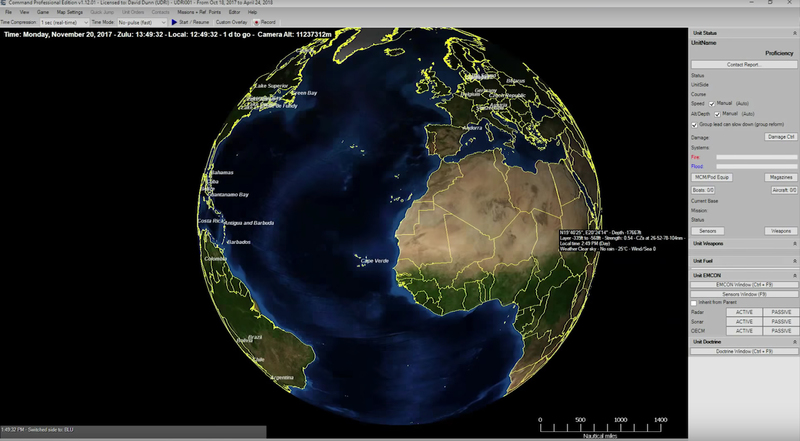The height and width of the screenshot is (441, 800).
Task: Enable Inherit from Parent checkbox
Action: [695, 303]
